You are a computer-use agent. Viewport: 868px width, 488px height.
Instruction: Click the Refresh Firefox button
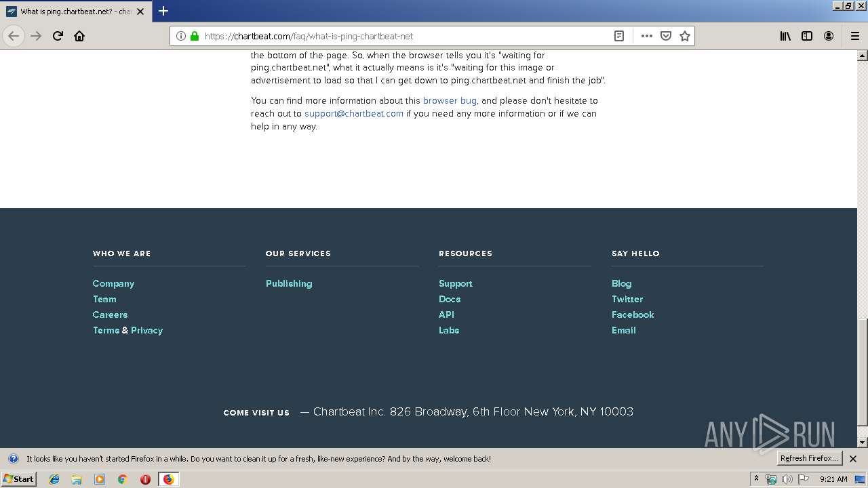coord(809,458)
